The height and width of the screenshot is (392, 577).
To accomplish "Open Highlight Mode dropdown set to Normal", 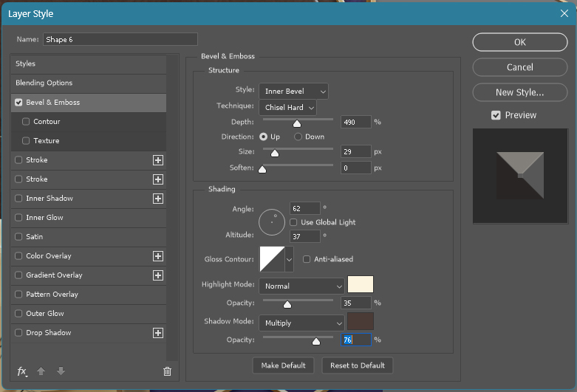I will (x=301, y=286).
